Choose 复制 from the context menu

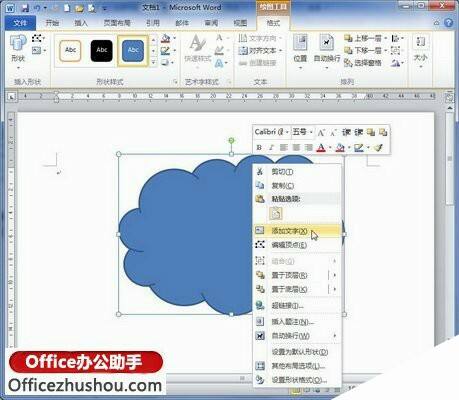pos(297,185)
